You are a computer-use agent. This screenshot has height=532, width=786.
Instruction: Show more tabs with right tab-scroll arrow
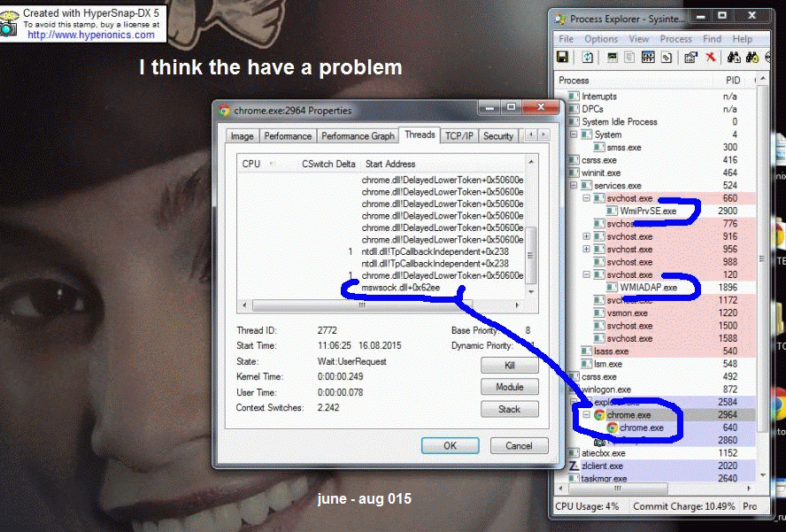[x=543, y=135]
